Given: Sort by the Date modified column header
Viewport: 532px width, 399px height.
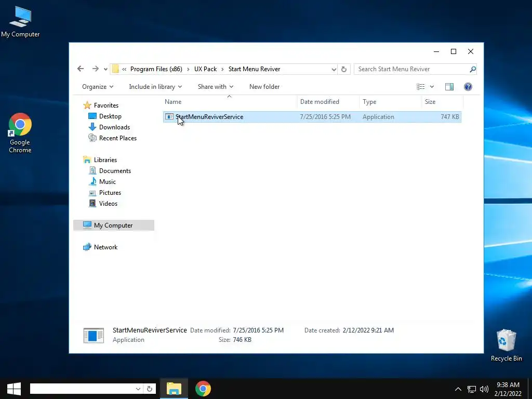Looking at the screenshot, I should (328, 102).
